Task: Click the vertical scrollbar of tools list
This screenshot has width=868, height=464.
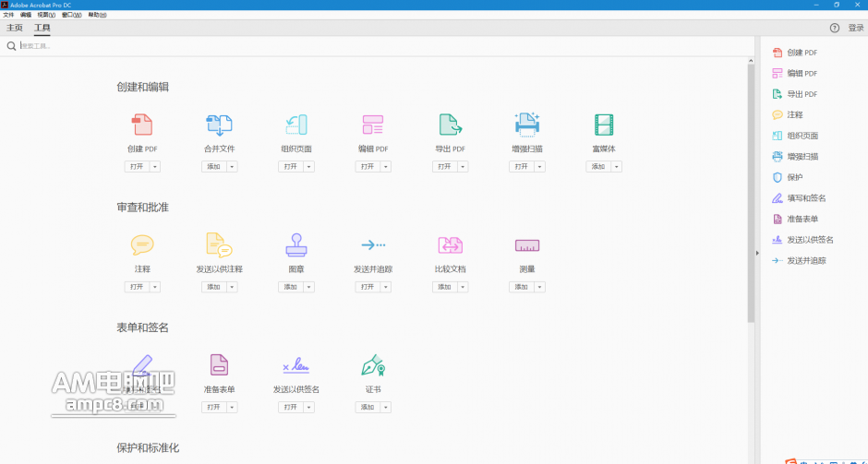Action: click(x=752, y=194)
